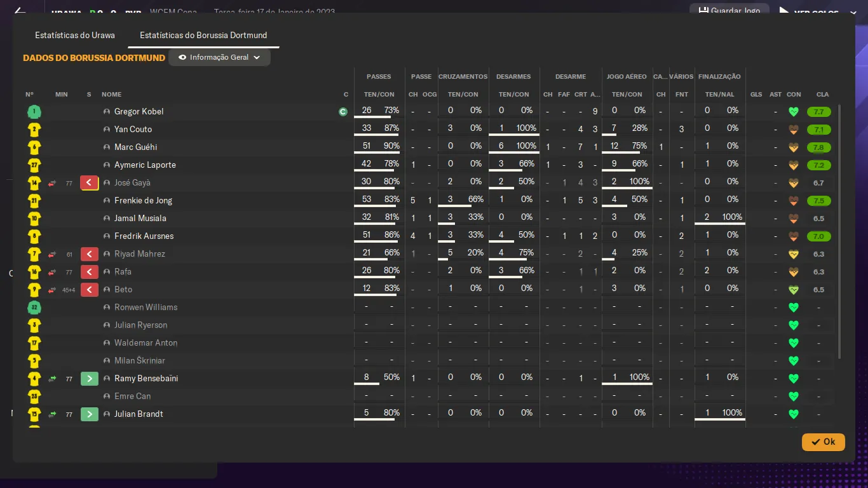The width and height of the screenshot is (868, 488).
Task: Sort by the MIN column header
Action: pos(61,95)
